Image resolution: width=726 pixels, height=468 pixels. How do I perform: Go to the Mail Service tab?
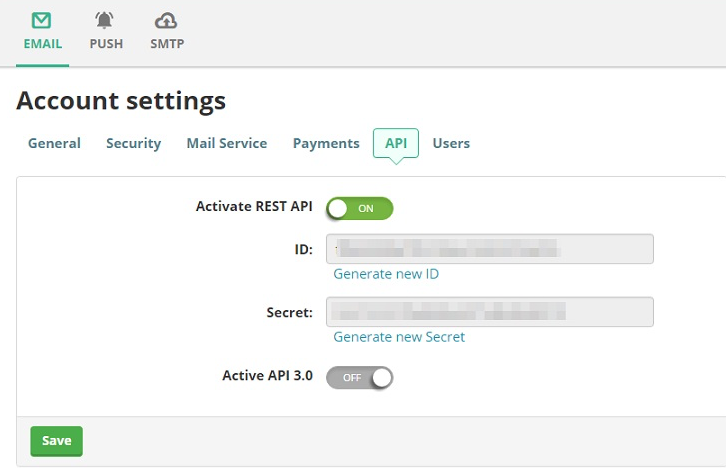coord(226,143)
